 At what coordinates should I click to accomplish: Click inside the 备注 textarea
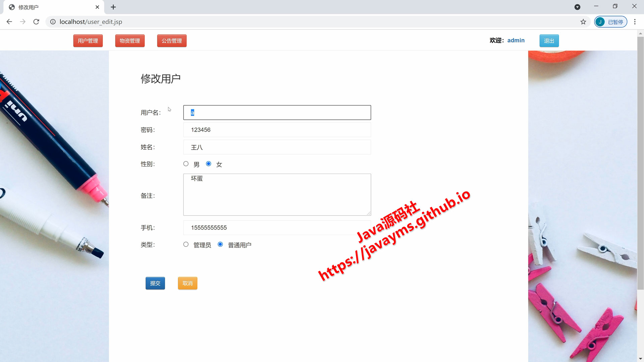(x=277, y=194)
